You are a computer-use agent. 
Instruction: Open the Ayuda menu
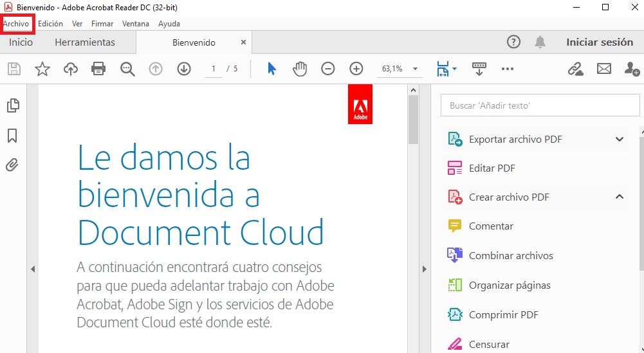click(169, 23)
